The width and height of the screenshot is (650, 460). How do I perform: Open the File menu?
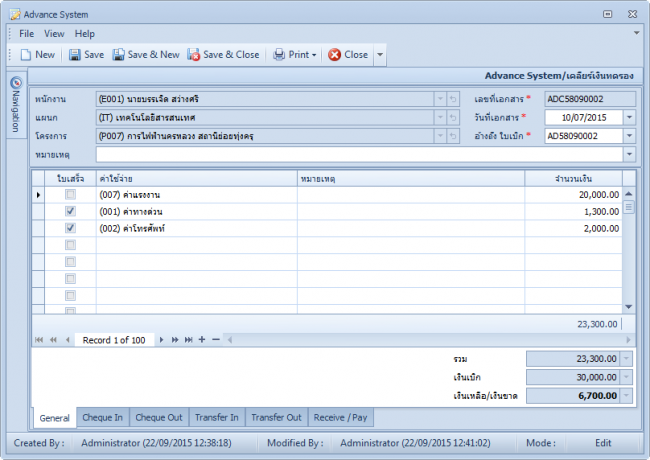27,34
